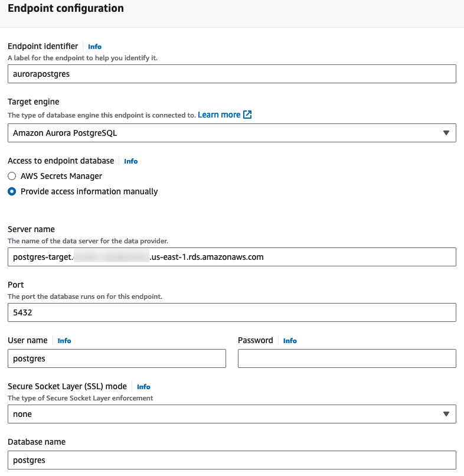Click the AWS Secrets Manager label text
Screen dimensions: 464x476
tap(61, 176)
